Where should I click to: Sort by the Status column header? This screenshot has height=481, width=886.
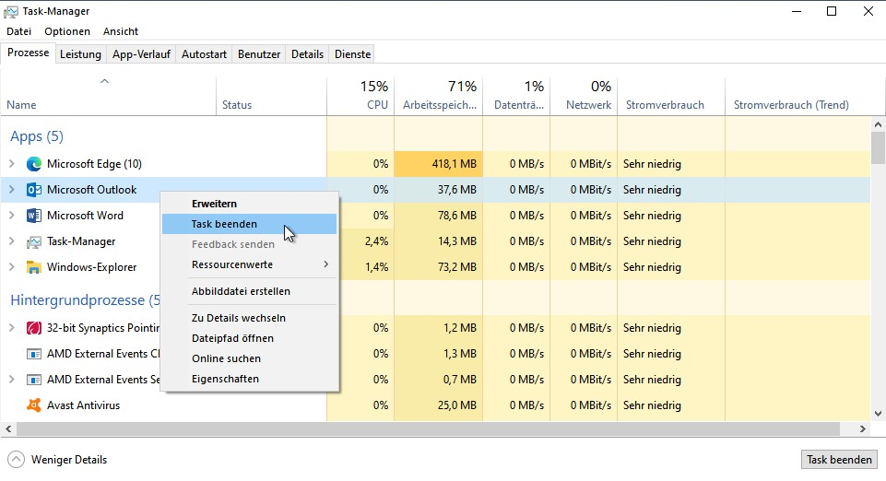(x=271, y=96)
